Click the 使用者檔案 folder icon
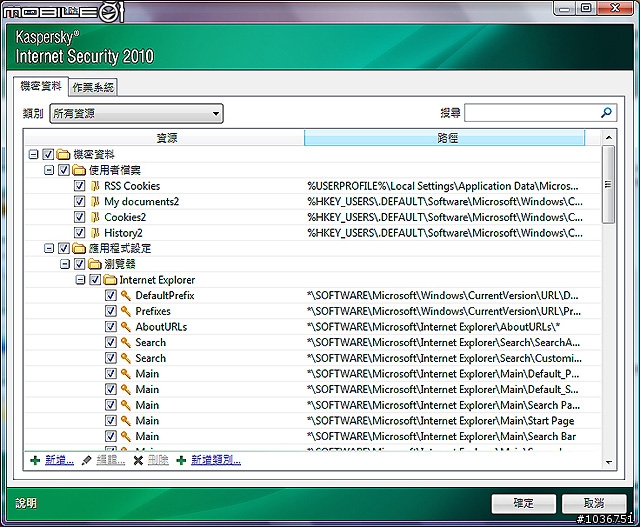This screenshot has height=527, width=640. click(x=79, y=170)
